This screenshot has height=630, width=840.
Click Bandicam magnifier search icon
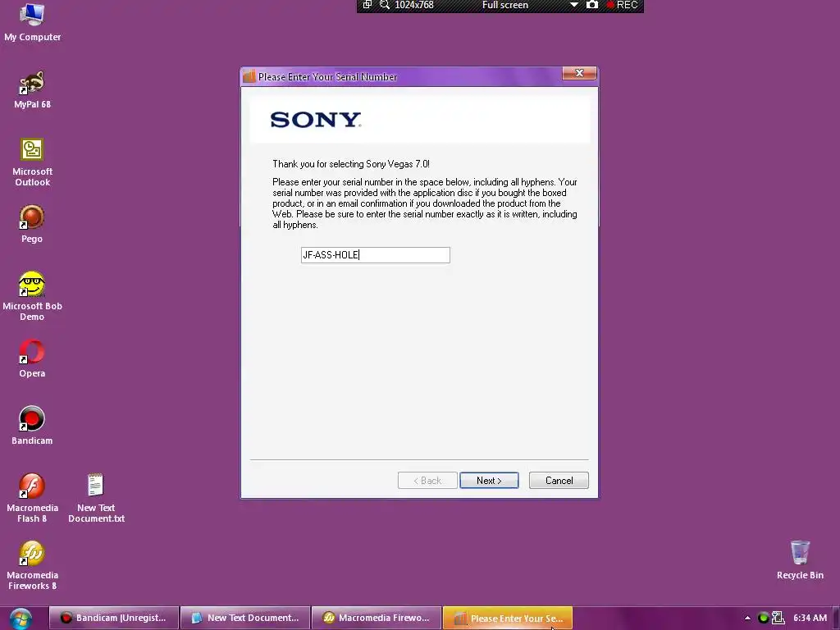384,5
